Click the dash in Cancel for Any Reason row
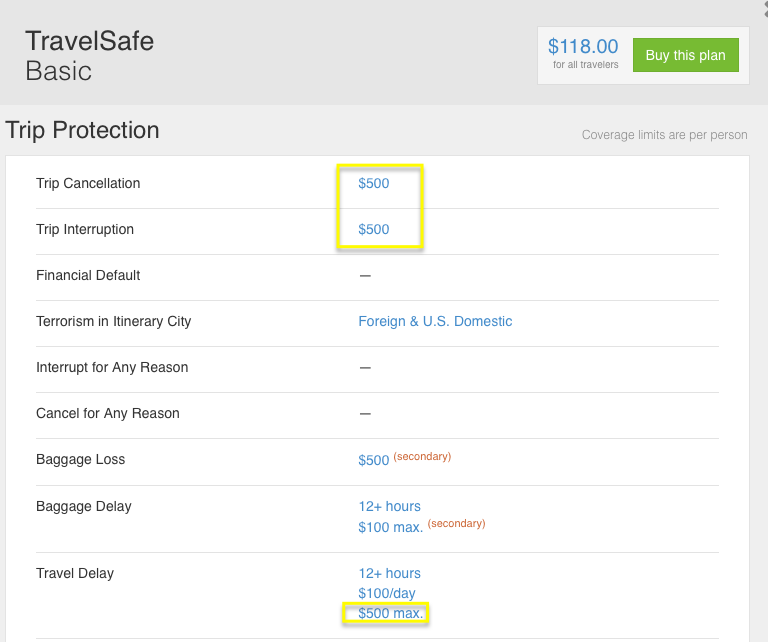The image size is (768, 642). pyautogui.click(x=365, y=414)
